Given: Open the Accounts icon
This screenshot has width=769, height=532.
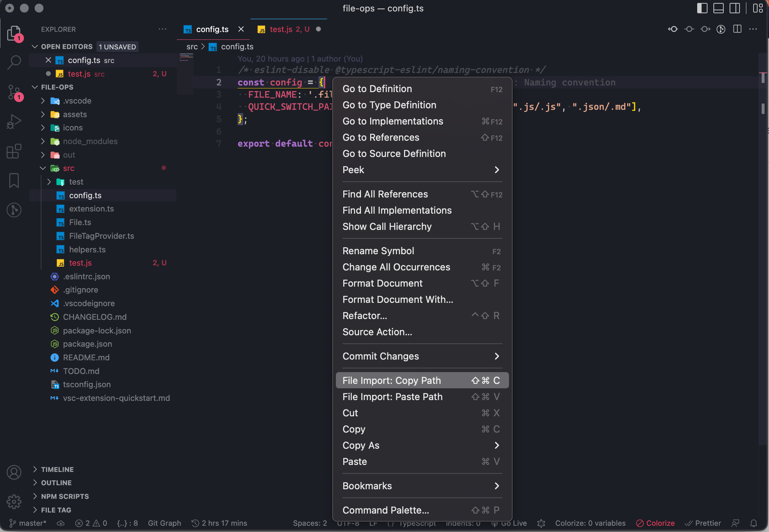Looking at the screenshot, I should pos(14,472).
